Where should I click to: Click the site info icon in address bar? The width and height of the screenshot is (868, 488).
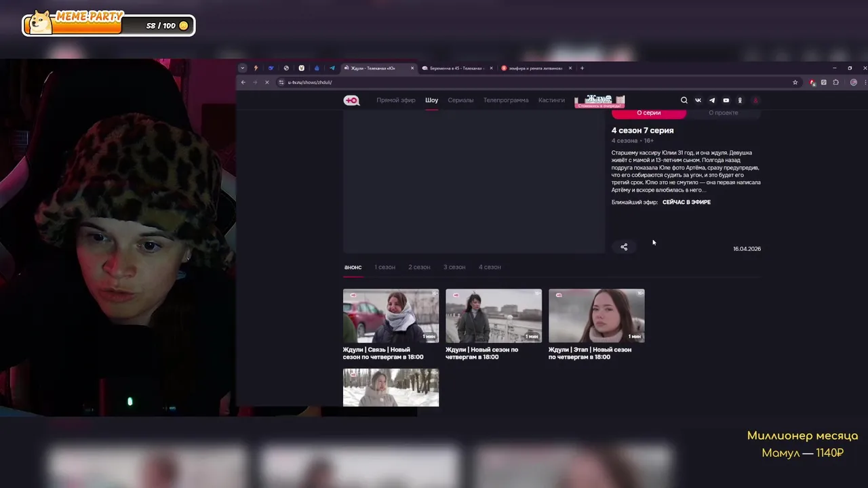coord(281,83)
